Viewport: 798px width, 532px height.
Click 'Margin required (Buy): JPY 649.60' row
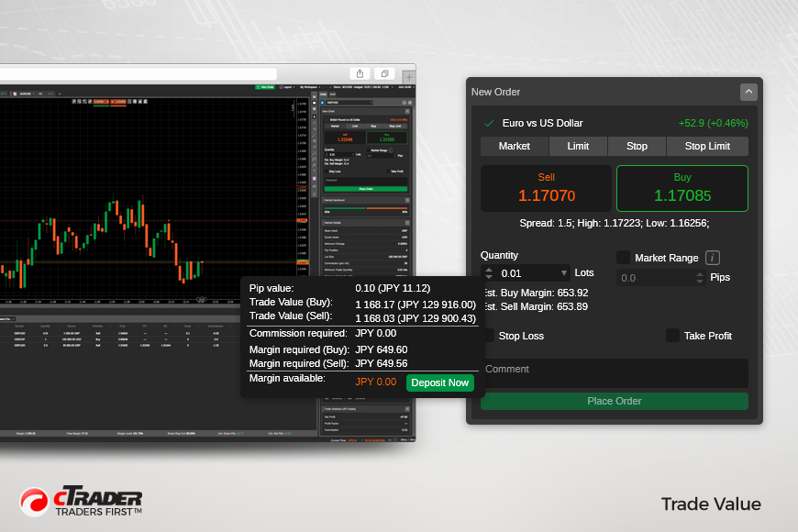coord(328,349)
